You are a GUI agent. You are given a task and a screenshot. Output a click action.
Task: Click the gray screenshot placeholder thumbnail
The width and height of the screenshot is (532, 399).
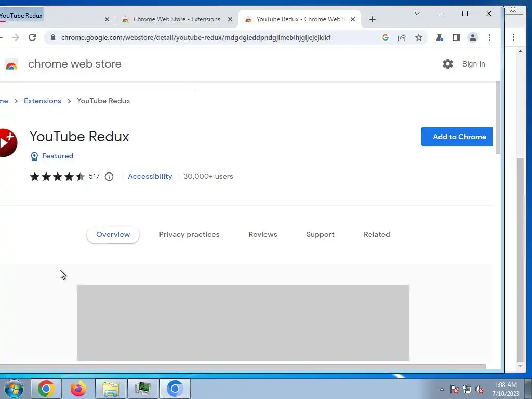point(243,323)
